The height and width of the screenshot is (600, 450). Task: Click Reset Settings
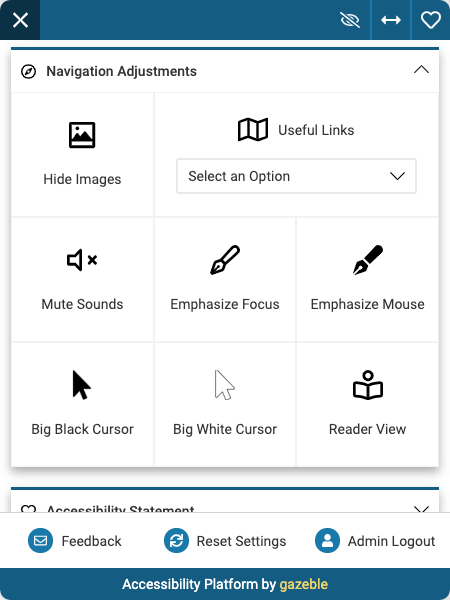point(225,541)
